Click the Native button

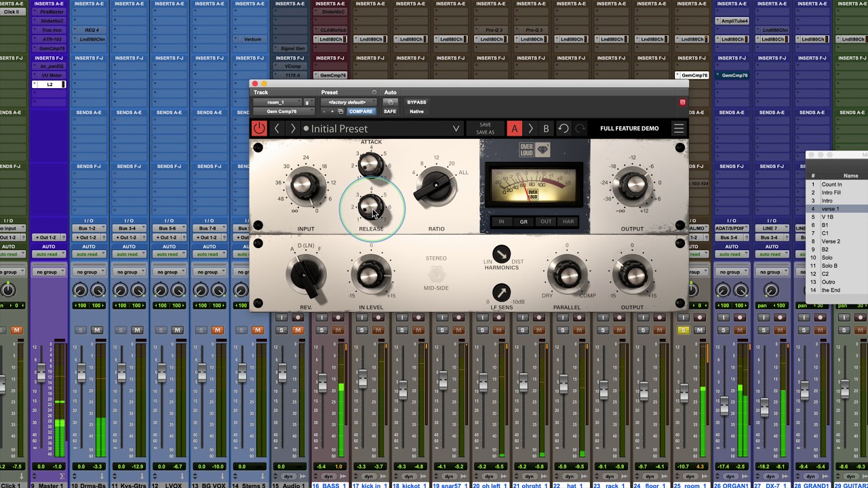coord(416,111)
